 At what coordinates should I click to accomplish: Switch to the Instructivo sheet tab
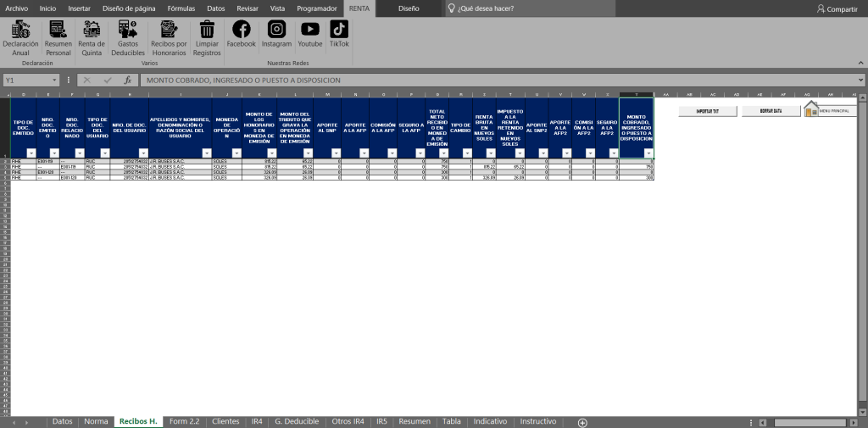(x=538, y=422)
